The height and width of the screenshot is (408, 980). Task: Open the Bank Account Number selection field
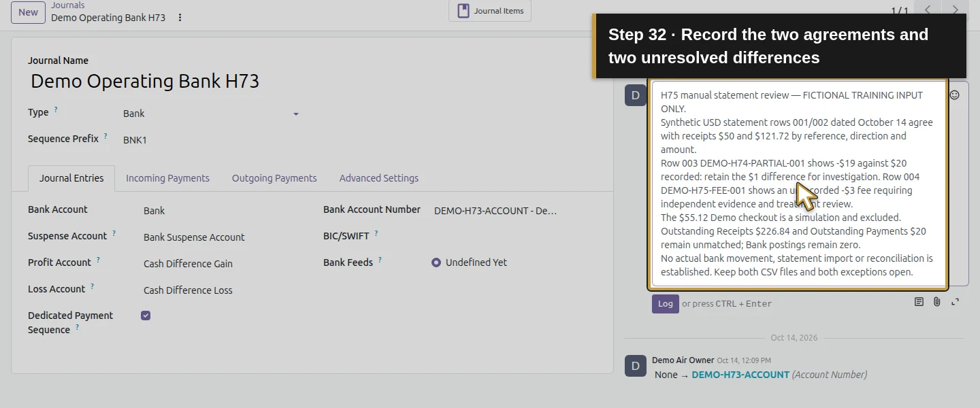tap(514, 211)
